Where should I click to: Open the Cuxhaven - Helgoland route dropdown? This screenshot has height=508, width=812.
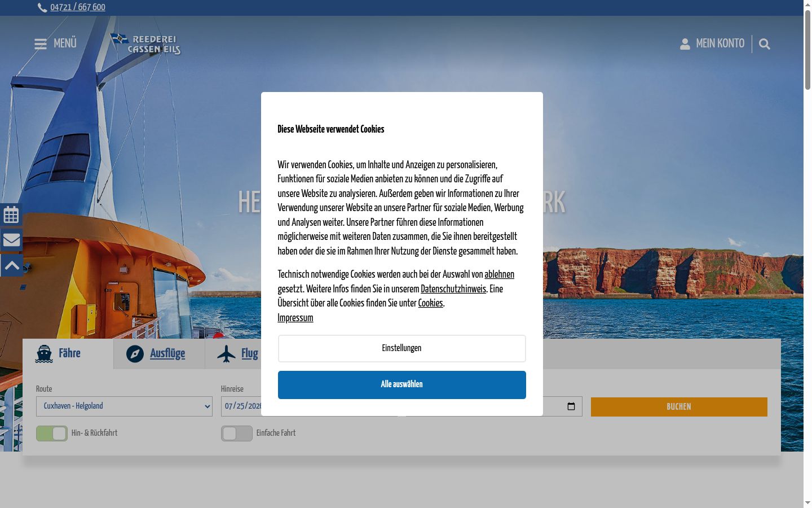coord(124,406)
